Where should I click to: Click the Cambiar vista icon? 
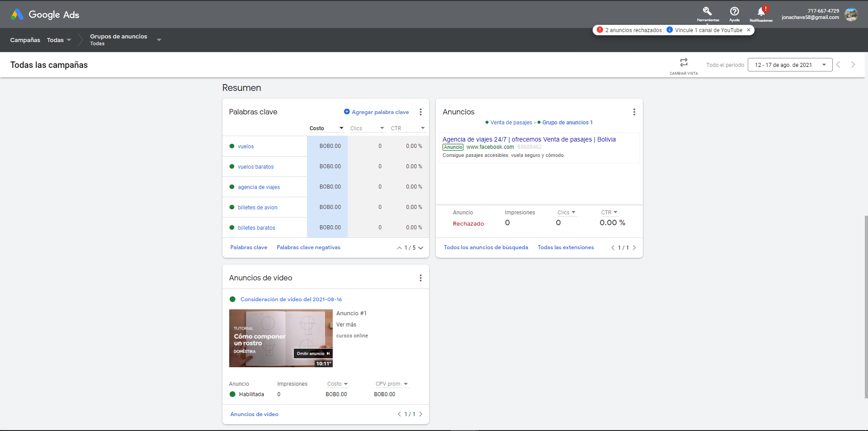(x=684, y=62)
